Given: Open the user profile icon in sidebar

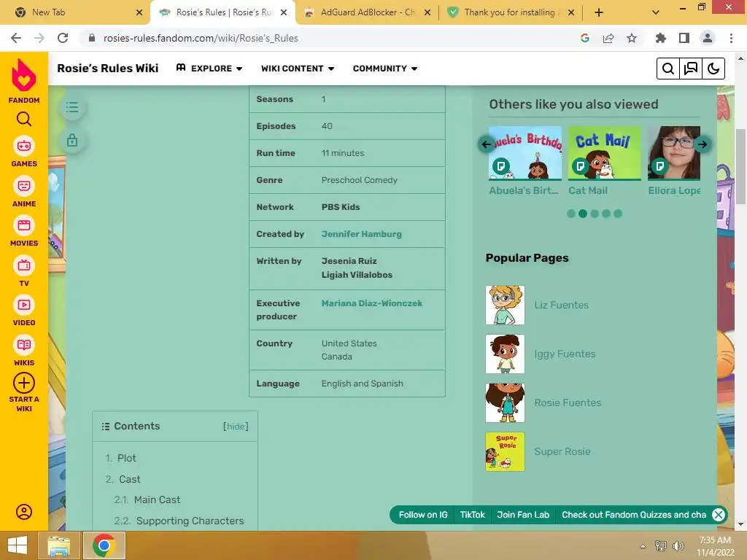Looking at the screenshot, I should tap(24, 512).
